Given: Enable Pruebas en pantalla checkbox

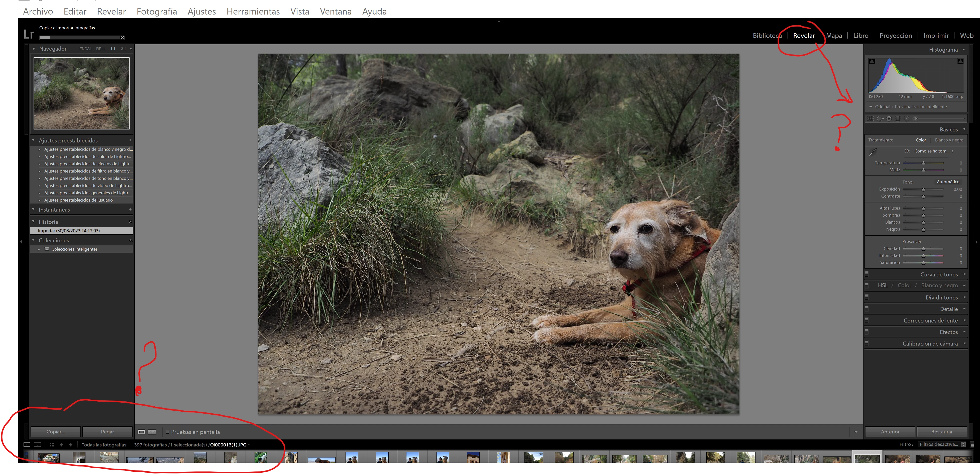Looking at the screenshot, I should [167, 432].
